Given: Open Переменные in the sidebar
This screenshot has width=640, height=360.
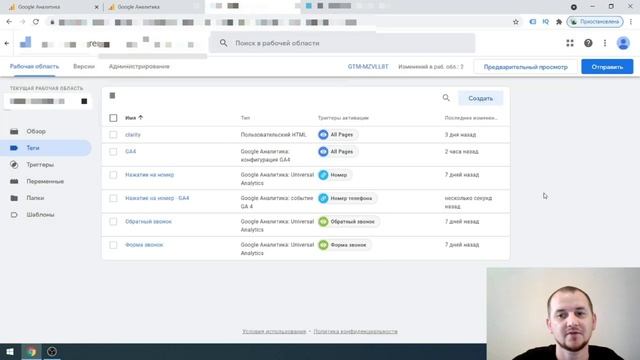Looking at the screenshot, I should point(46,181).
